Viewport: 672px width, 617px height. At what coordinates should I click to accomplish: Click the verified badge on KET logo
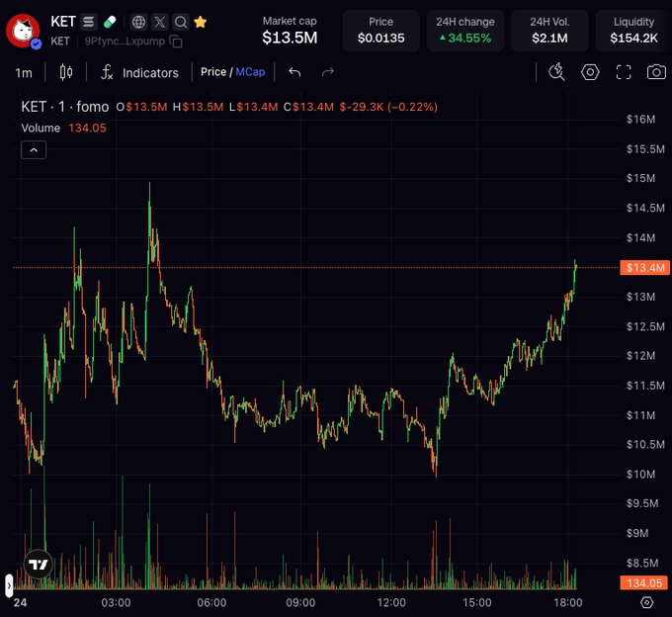36,44
